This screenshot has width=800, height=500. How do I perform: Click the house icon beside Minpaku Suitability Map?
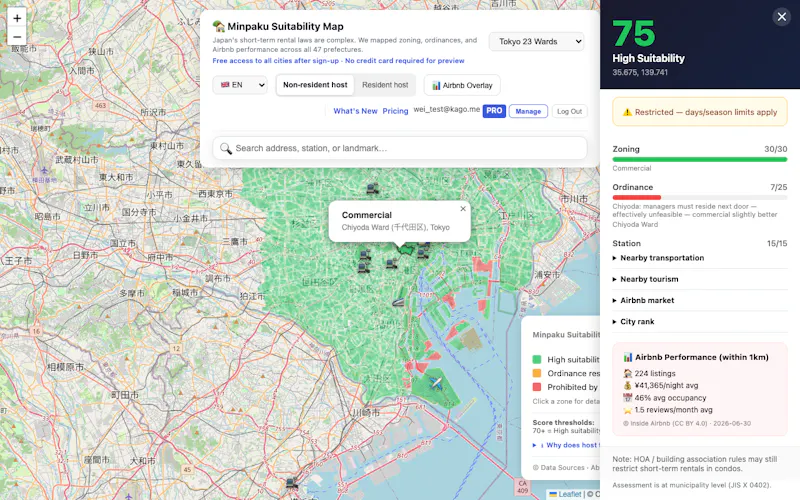tap(218, 26)
